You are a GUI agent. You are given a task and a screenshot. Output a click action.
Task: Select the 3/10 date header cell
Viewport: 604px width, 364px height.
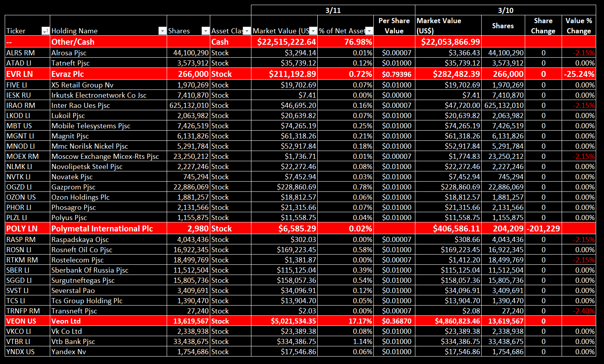click(506, 10)
